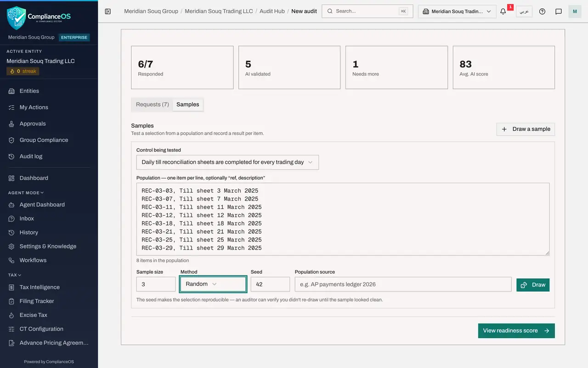Click the Group Compliance shield icon

[11, 140]
